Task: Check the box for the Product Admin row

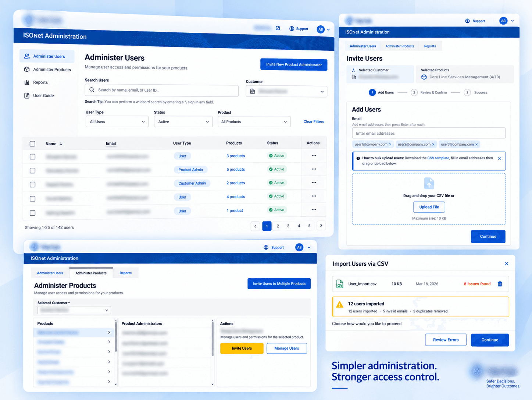Action: coord(32,171)
